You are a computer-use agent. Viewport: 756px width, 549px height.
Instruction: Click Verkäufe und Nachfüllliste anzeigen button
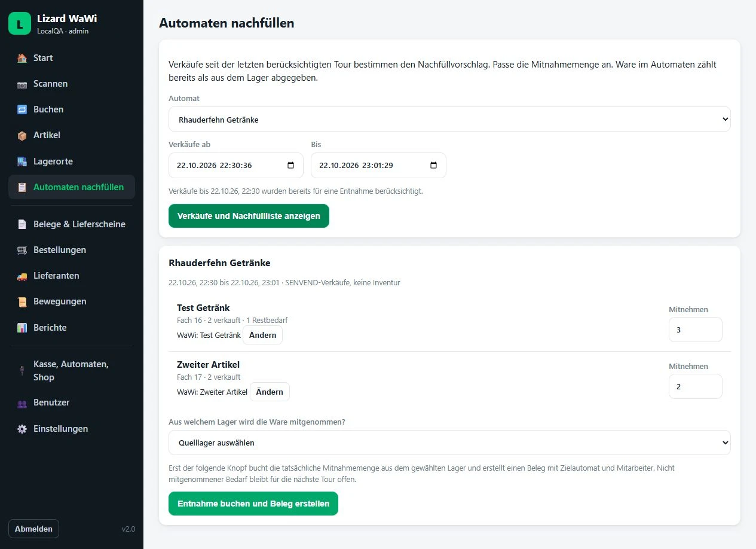pos(249,216)
